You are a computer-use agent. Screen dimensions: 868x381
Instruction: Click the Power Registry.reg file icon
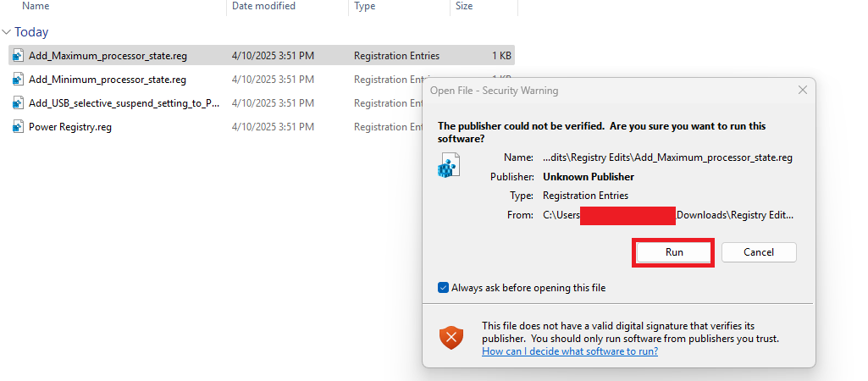click(17, 127)
